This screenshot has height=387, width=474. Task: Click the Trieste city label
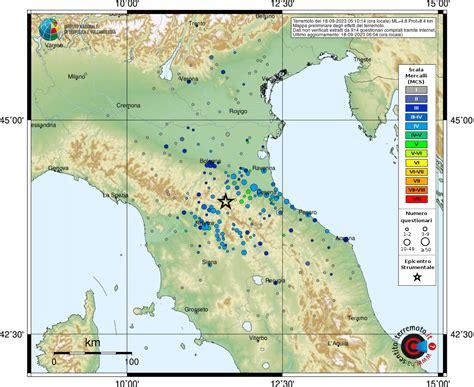coord(363,59)
